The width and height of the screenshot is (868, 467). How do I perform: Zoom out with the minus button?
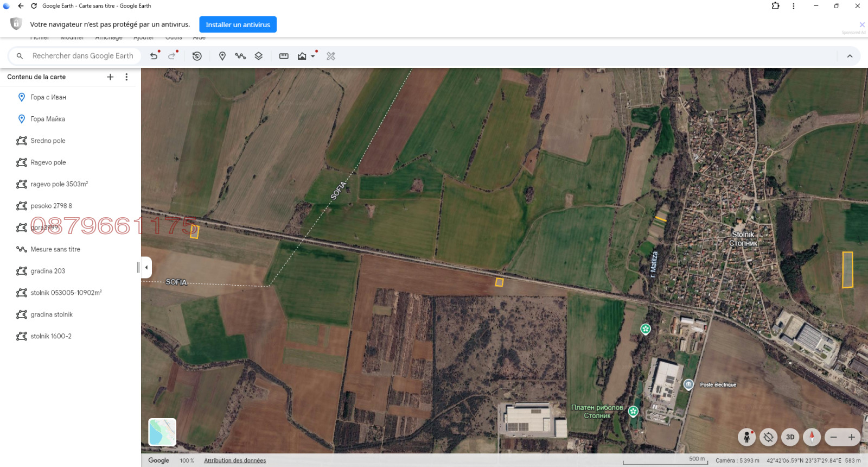834,437
